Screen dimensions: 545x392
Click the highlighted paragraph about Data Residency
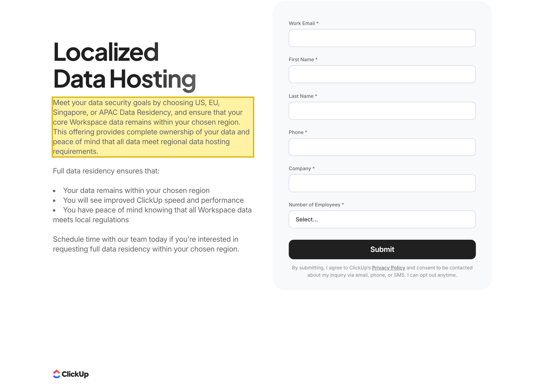pyautogui.click(x=153, y=127)
